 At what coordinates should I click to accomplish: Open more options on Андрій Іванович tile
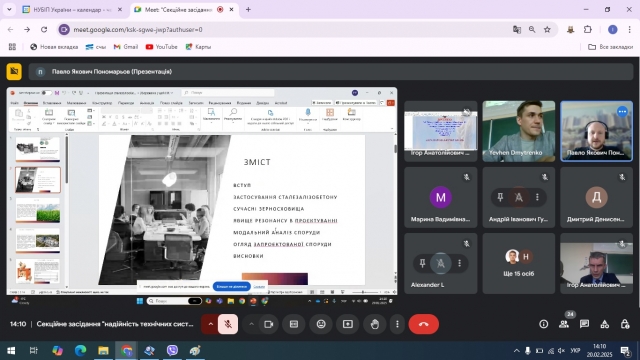pyautogui.click(x=537, y=197)
